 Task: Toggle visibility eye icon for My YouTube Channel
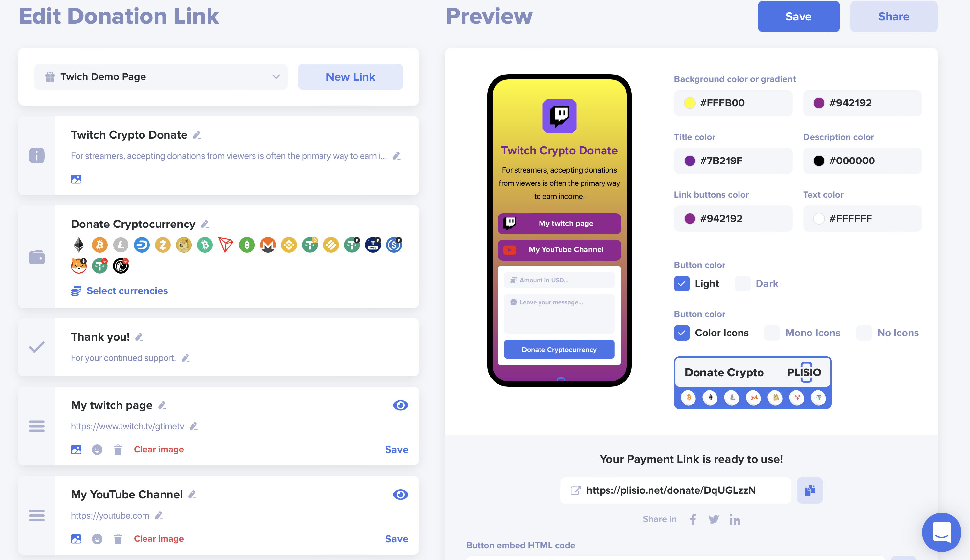(x=400, y=495)
